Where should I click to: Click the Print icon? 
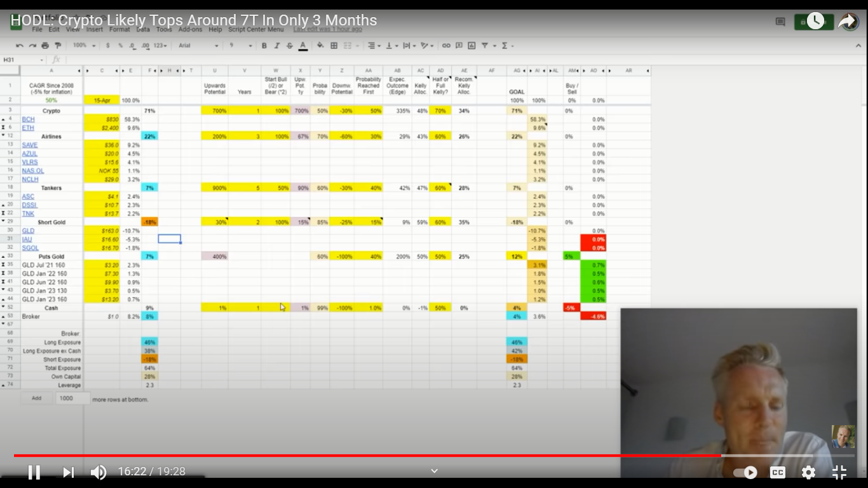45,46
